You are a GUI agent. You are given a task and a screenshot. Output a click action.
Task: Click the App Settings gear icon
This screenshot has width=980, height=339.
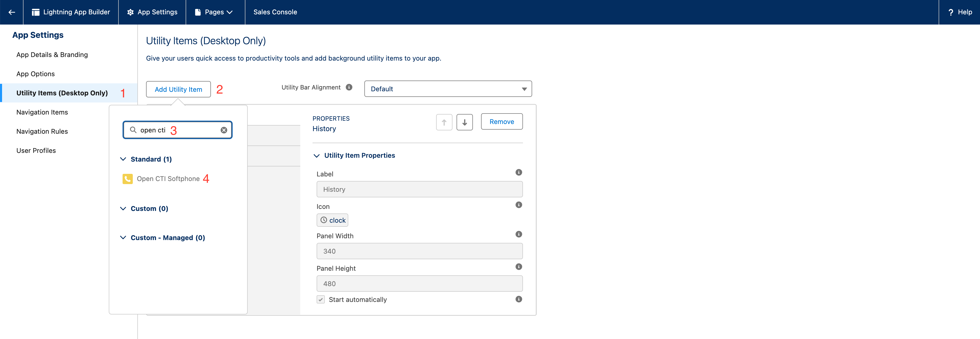(x=130, y=12)
